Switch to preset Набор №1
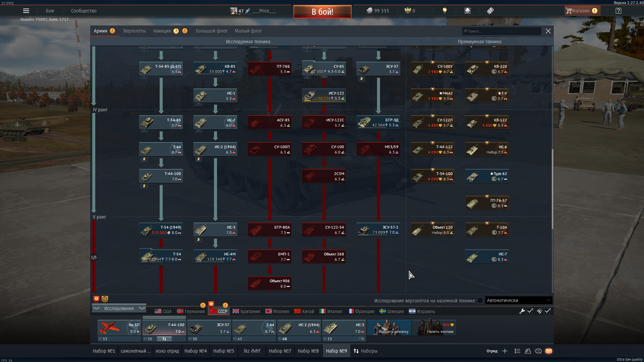The width and height of the screenshot is (644, 362). pos(104,351)
